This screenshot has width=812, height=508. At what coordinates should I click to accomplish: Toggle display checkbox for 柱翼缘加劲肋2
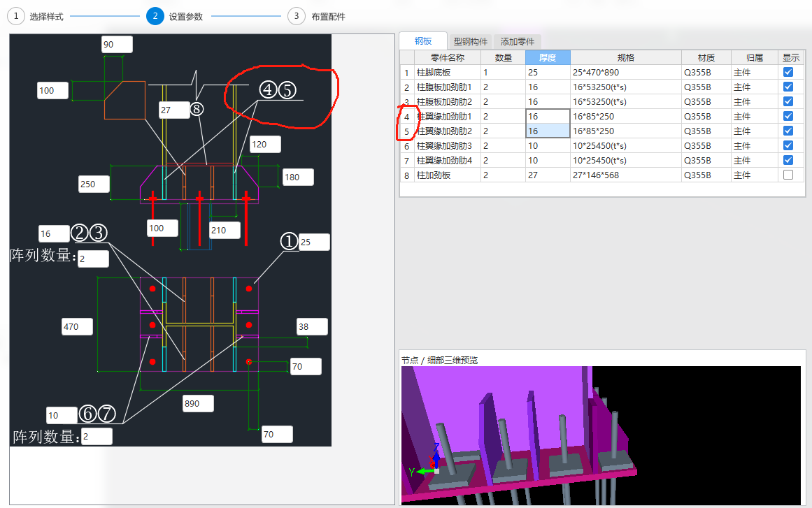pyautogui.click(x=788, y=131)
